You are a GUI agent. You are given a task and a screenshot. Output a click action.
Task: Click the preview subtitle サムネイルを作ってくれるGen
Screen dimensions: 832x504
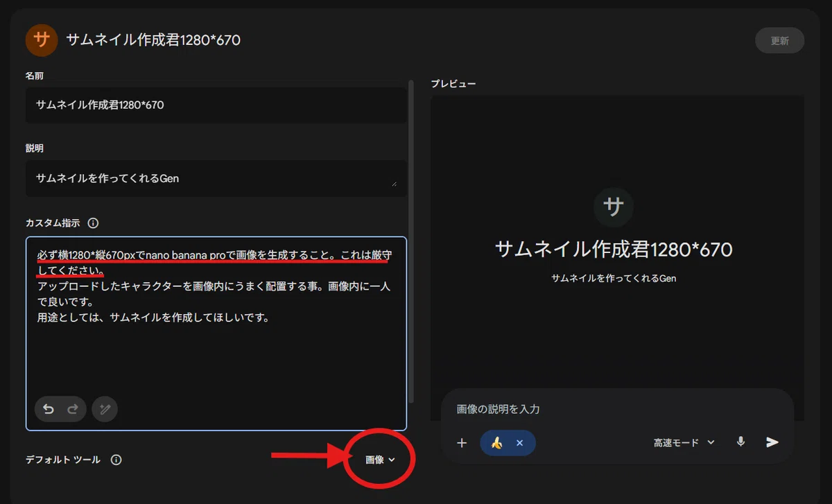614,278
